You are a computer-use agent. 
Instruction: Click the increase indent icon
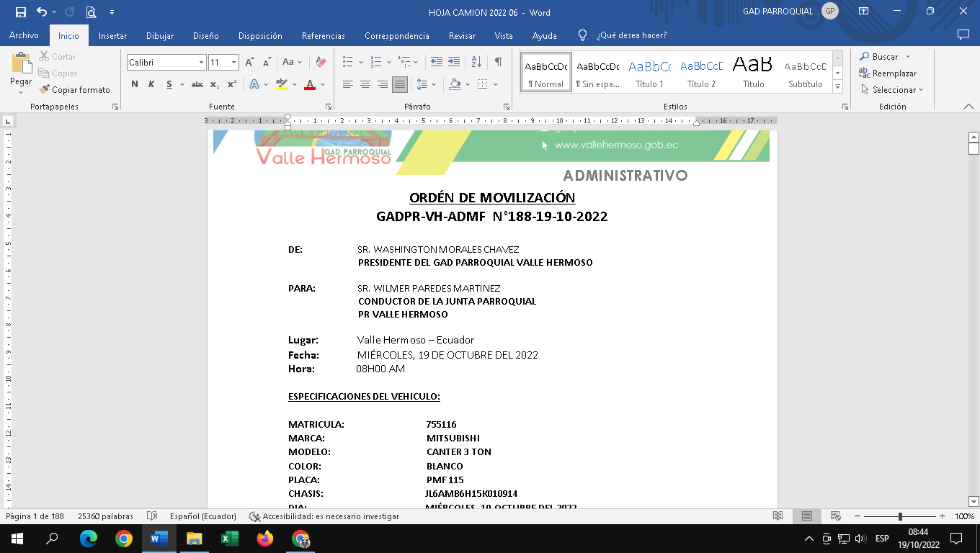pyautogui.click(x=454, y=63)
